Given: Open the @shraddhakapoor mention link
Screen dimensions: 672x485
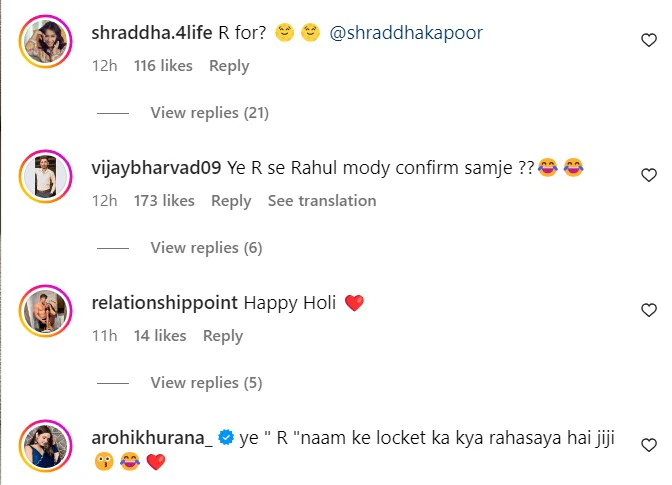Looking at the screenshot, I should click(406, 33).
